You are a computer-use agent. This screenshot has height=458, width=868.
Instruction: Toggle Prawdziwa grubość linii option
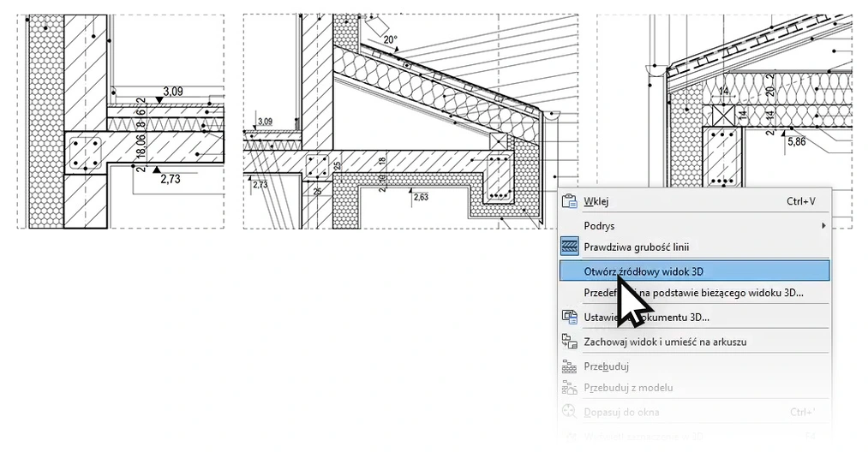pos(694,247)
